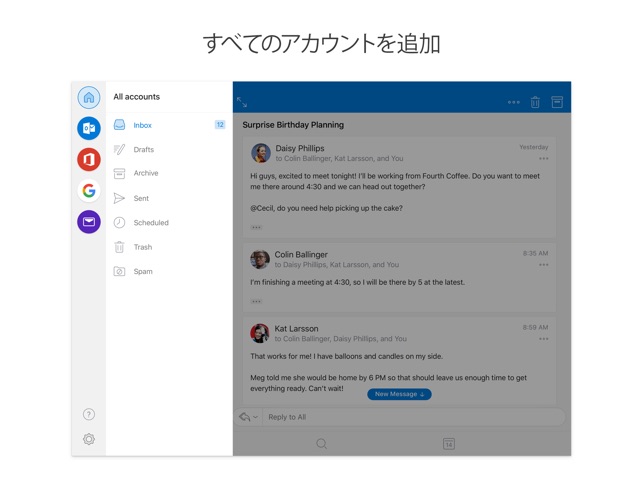Viewport: 643px width, 482px height.
Task: Open the Drafts folder
Action: (169, 149)
